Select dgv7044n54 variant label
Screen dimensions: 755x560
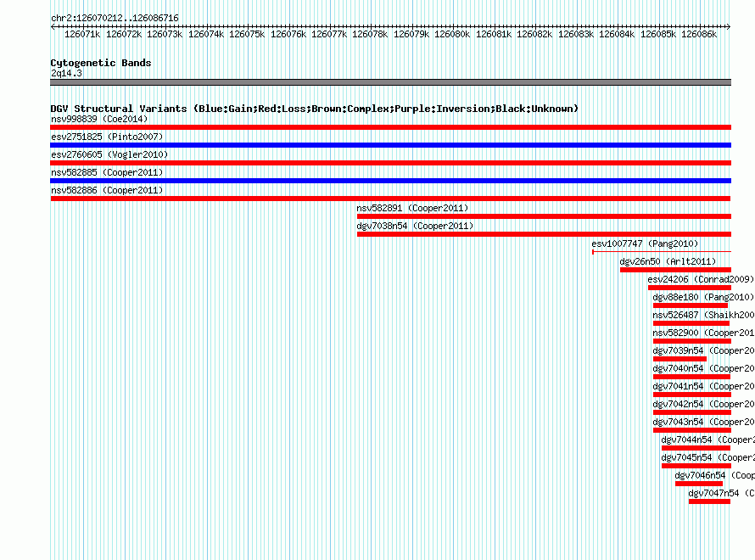coord(707,440)
